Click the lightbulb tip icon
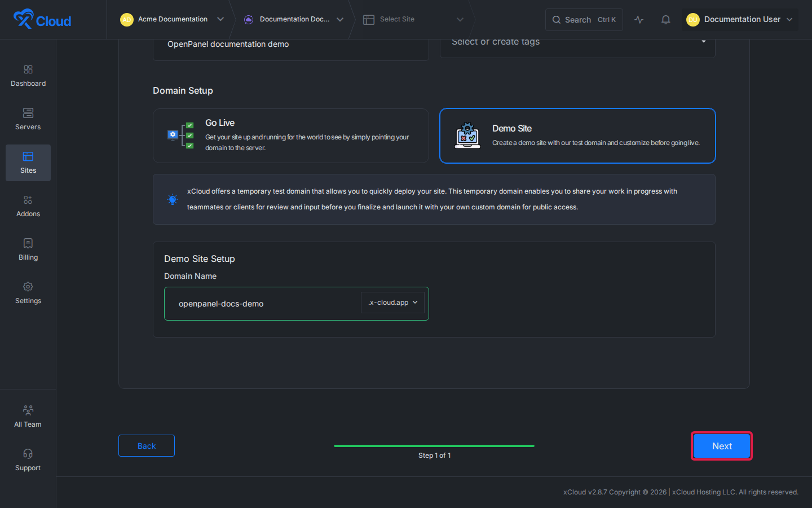812x508 pixels. tap(173, 199)
